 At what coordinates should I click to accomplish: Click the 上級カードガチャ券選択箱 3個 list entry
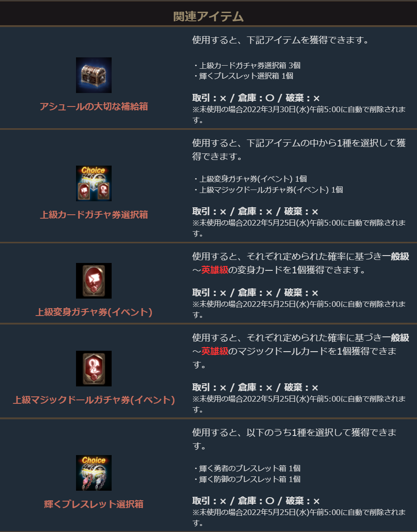247,66
